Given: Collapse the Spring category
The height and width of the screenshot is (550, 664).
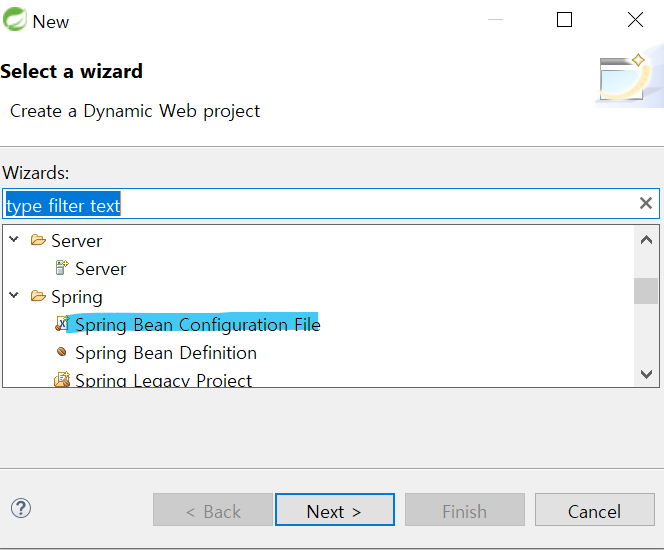Looking at the screenshot, I should 14,295.
